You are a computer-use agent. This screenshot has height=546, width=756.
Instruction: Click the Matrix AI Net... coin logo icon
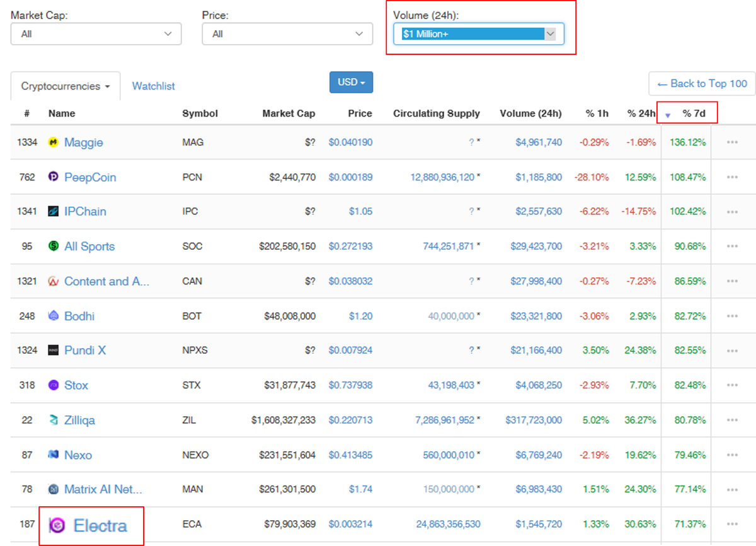pos(54,489)
